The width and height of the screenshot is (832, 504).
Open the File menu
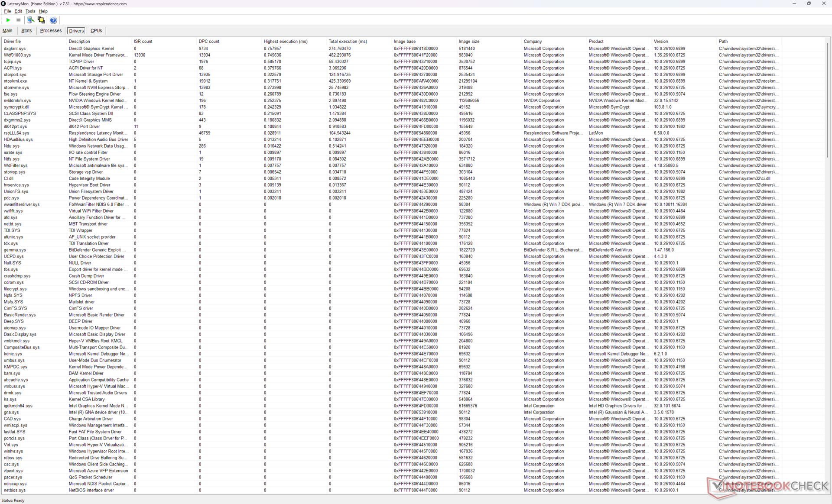[x=7, y=11]
